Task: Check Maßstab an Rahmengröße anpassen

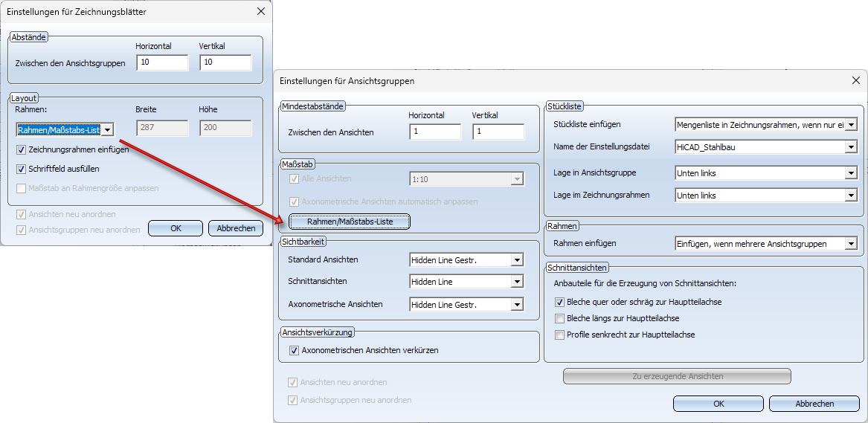Action: pos(21,188)
